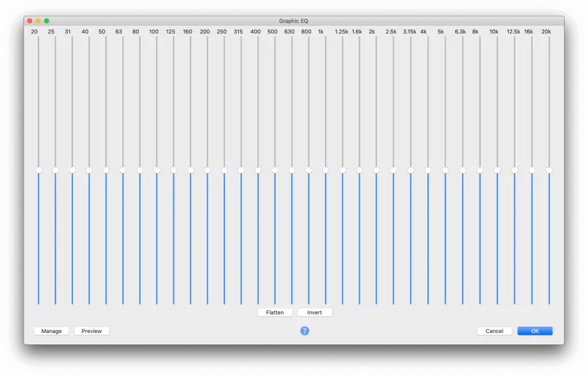Viewport: 588px width, 376px height.
Task: Click the 10k slider handle
Action: (x=497, y=171)
